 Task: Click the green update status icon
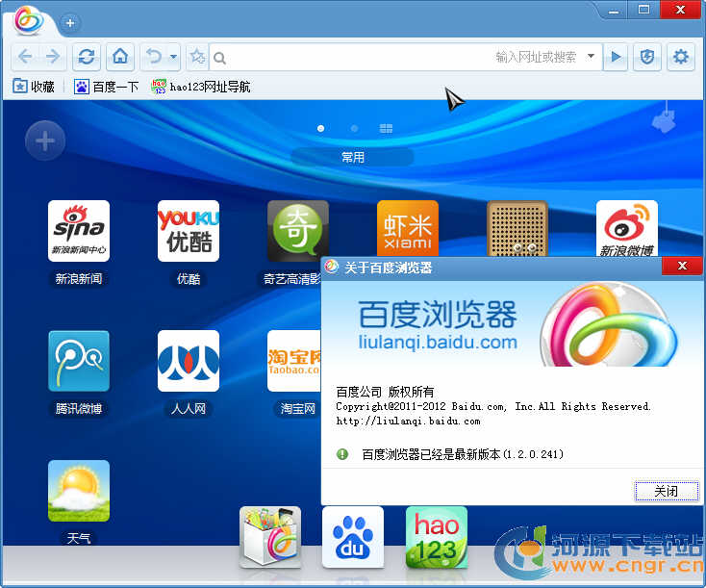[342, 453]
